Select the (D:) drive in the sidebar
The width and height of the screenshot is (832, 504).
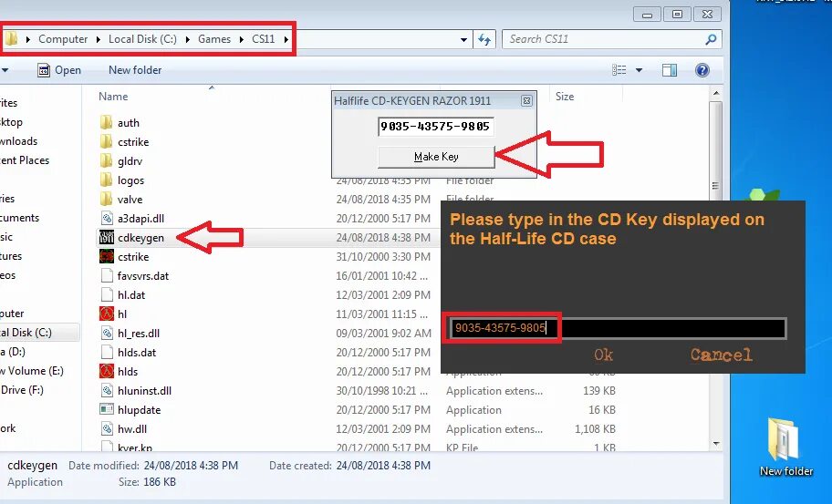(13, 352)
